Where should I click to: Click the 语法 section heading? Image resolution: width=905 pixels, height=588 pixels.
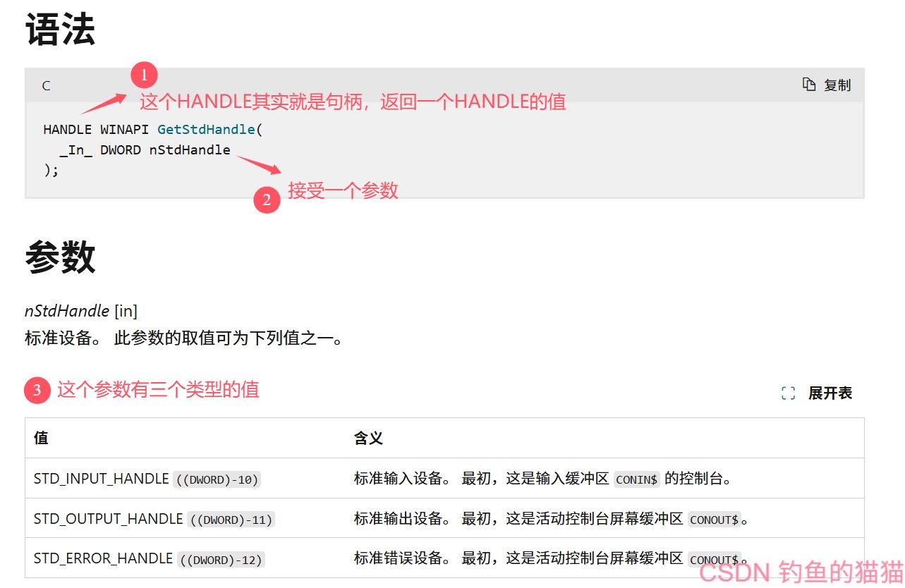(x=59, y=30)
